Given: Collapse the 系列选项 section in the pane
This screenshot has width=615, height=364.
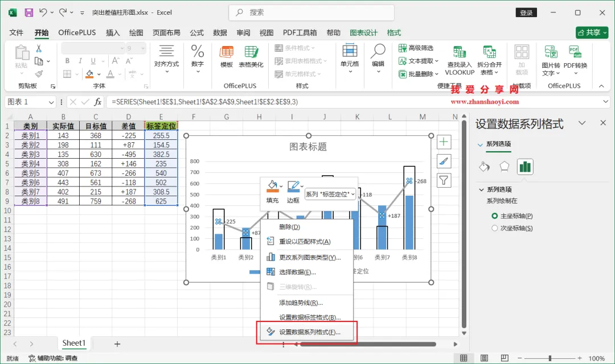Looking at the screenshot, I should pyautogui.click(x=481, y=189).
